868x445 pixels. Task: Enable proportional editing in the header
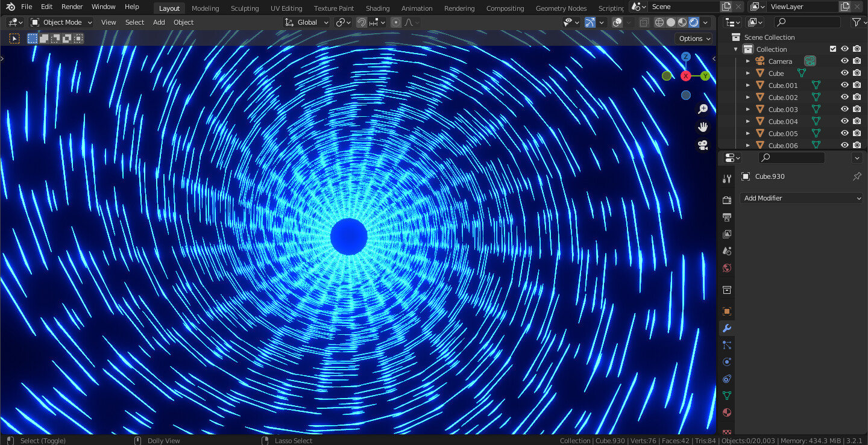(x=395, y=22)
